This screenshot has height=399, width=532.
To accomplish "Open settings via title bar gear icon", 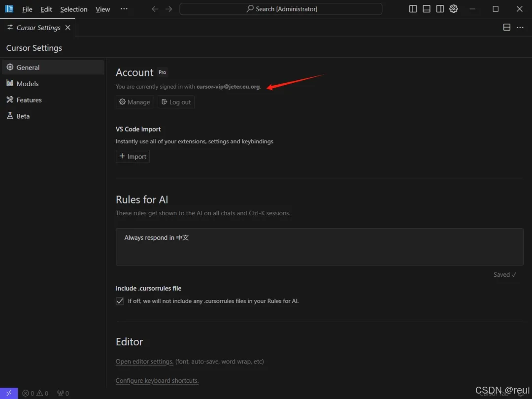I will (454, 9).
